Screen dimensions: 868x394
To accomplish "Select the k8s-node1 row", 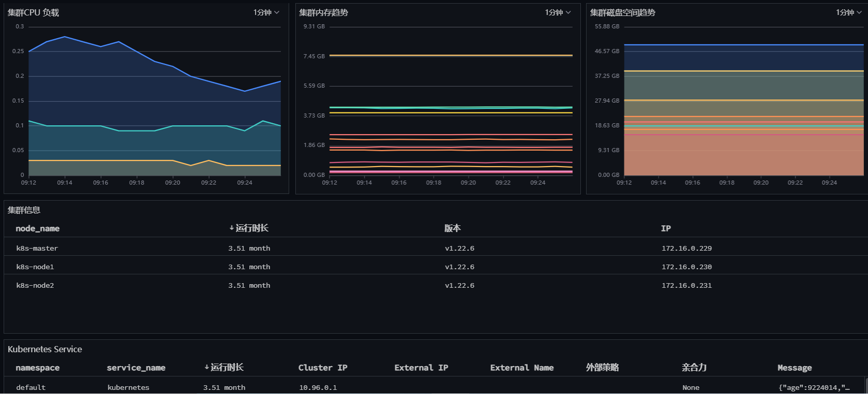I will click(436, 267).
